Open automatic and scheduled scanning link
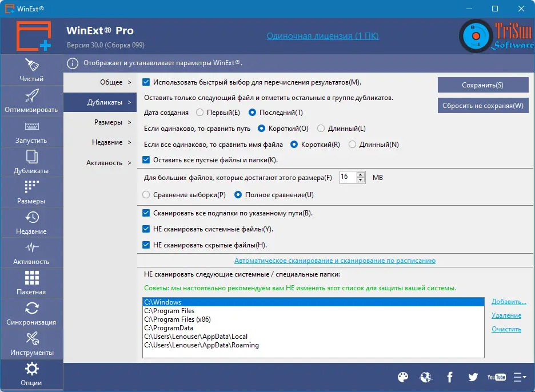Screen dimensions: 535x392 pos(335,261)
